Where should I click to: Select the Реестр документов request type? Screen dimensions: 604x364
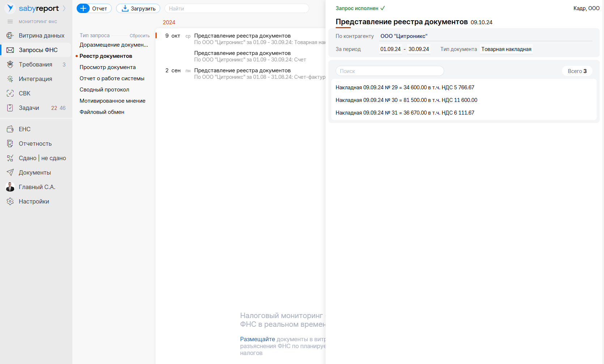pos(106,56)
